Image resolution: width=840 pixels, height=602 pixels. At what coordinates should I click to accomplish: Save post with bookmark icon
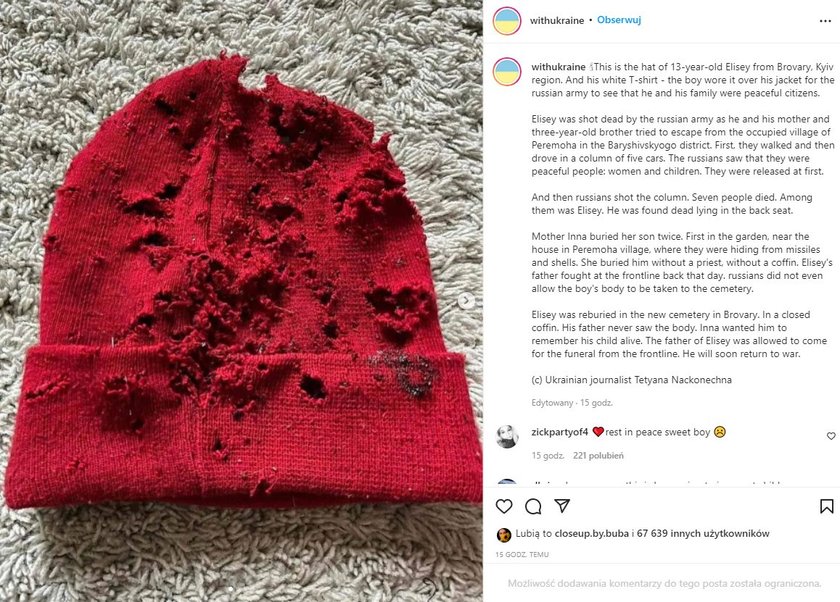click(x=827, y=506)
